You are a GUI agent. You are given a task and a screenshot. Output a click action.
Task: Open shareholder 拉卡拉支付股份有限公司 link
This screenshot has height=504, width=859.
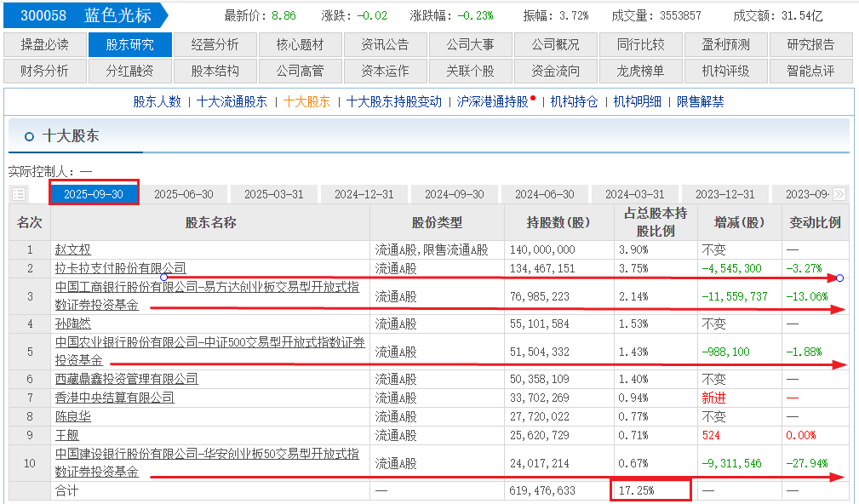121,268
